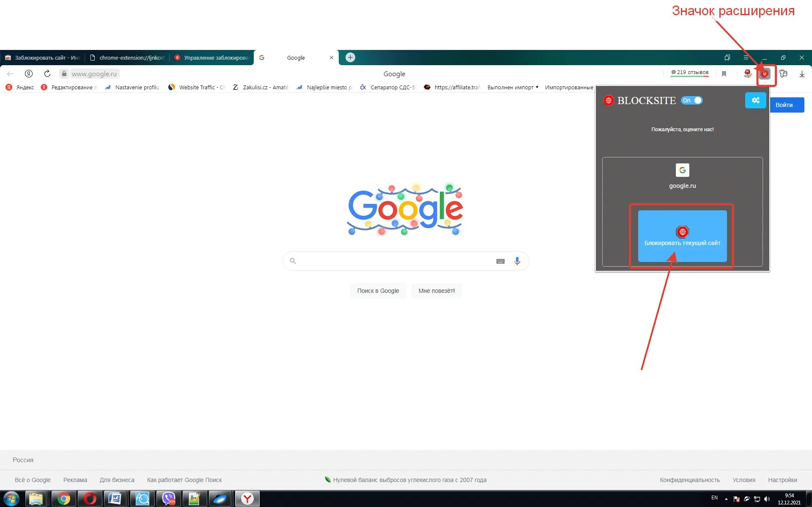Switch to chrome-extension tab
The width and height of the screenshot is (812, 507).
pos(127,58)
